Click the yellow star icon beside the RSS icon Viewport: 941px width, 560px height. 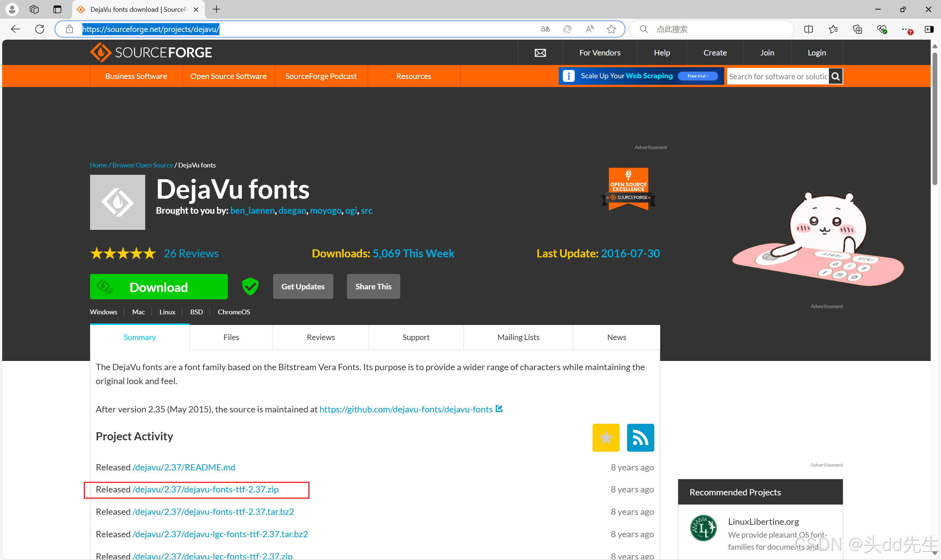point(606,437)
